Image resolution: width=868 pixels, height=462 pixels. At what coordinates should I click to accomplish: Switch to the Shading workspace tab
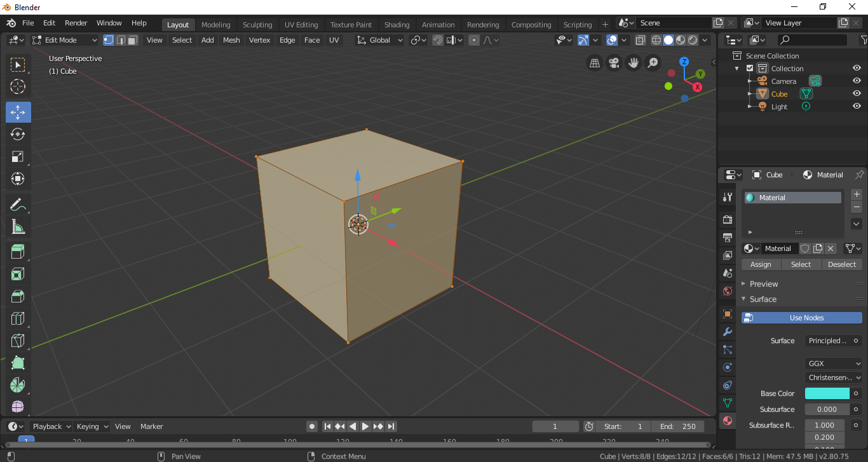click(x=397, y=24)
